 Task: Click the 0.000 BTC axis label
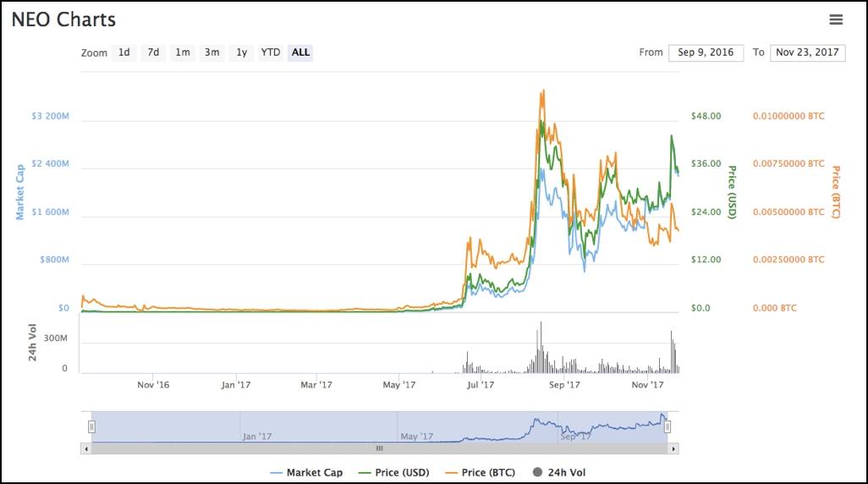point(774,309)
